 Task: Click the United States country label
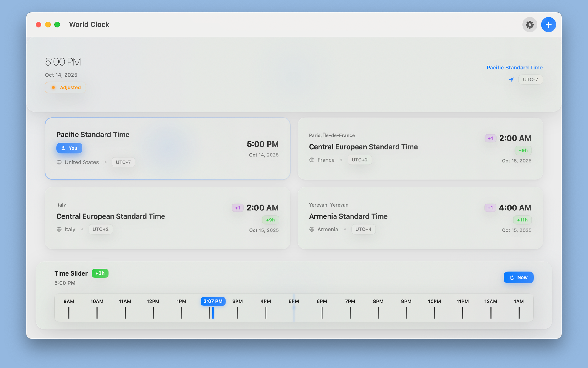coord(82,162)
